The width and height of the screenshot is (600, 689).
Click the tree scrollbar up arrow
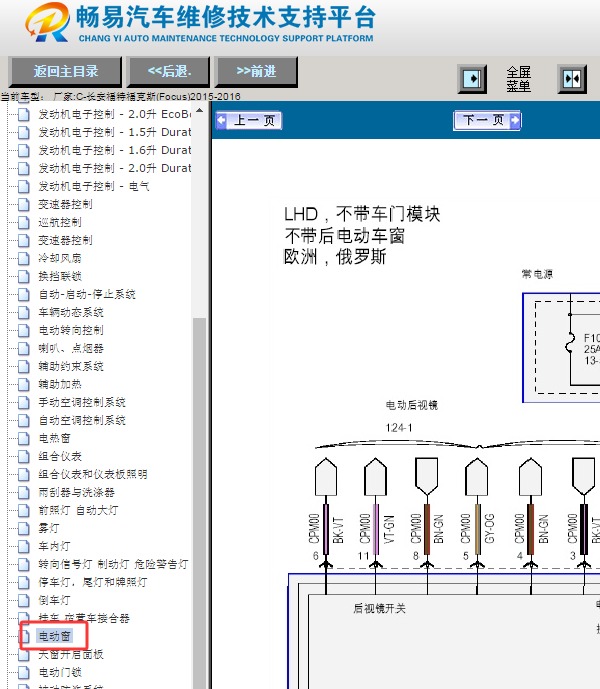tap(200, 111)
